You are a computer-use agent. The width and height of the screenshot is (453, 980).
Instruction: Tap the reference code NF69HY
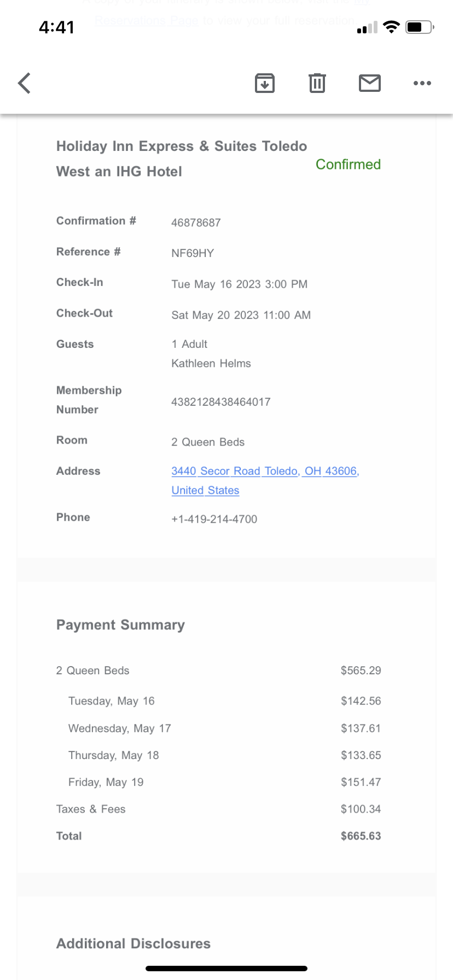[193, 253]
